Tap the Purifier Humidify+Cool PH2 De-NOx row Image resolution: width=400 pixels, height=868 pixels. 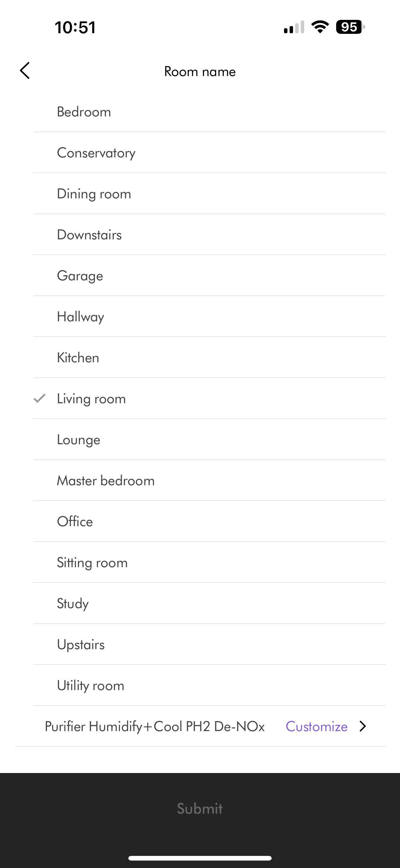click(154, 726)
